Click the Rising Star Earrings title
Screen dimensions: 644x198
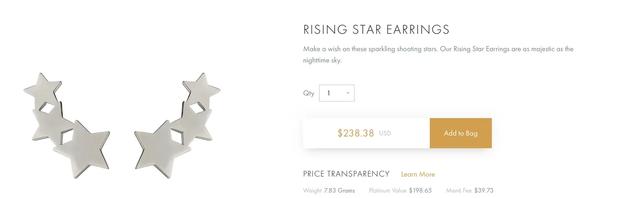376,29
